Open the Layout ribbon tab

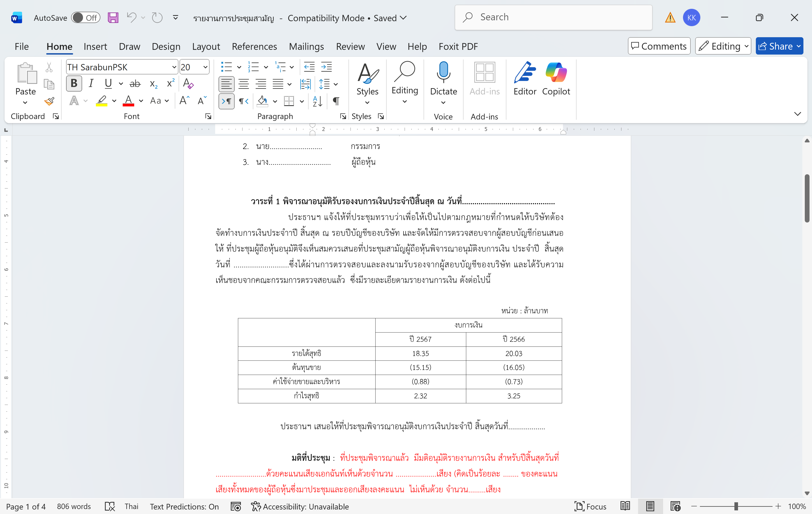tap(206, 46)
